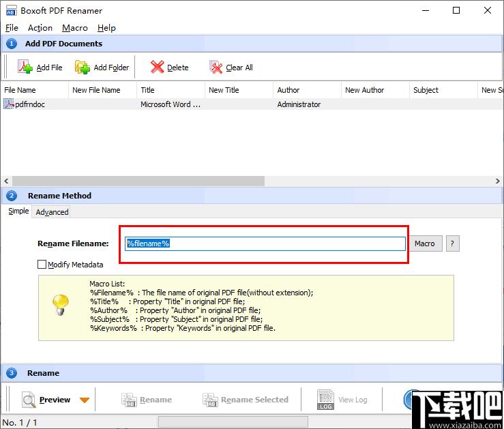The height and width of the screenshot is (429, 504).
Task: Open the Action menu
Action: pyautogui.click(x=40, y=28)
